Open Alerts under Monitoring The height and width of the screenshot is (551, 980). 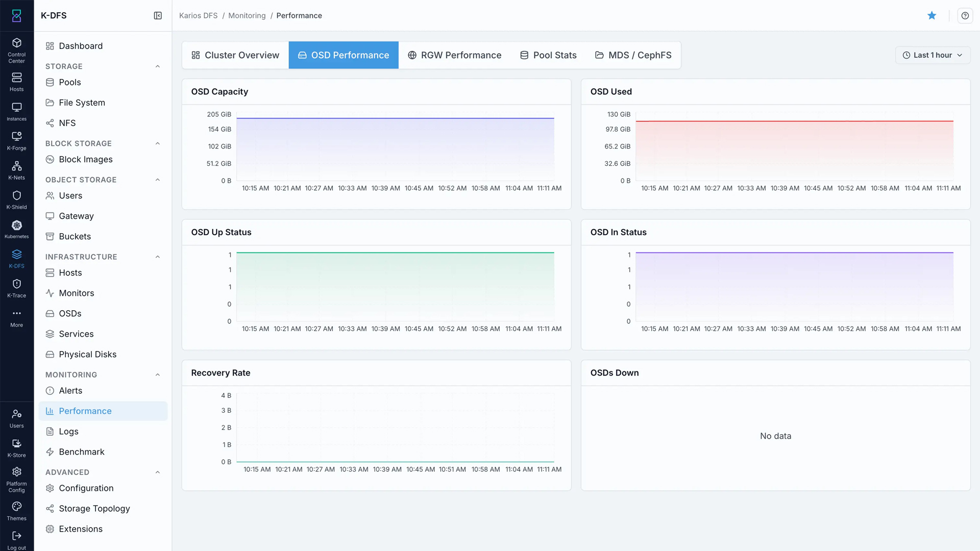point(103,390)
